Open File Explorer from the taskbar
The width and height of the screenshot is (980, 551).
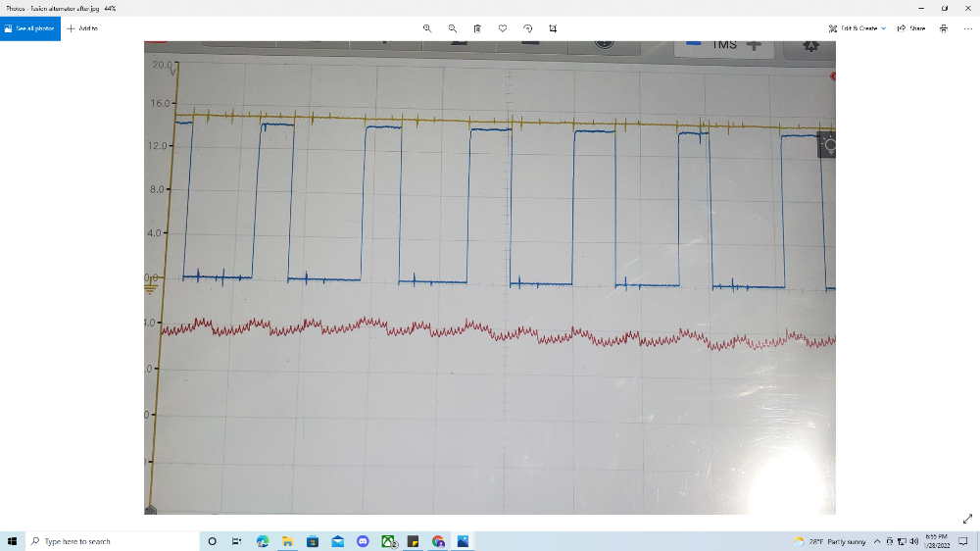[287, 541]
